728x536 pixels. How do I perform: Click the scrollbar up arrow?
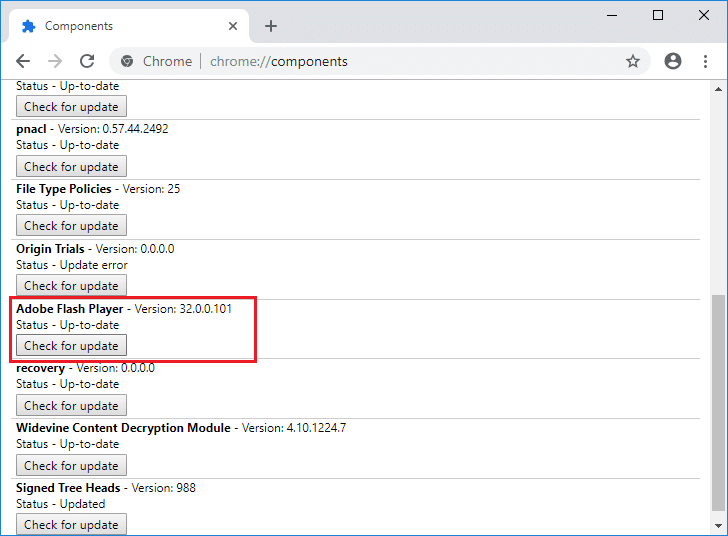point(719,89)
